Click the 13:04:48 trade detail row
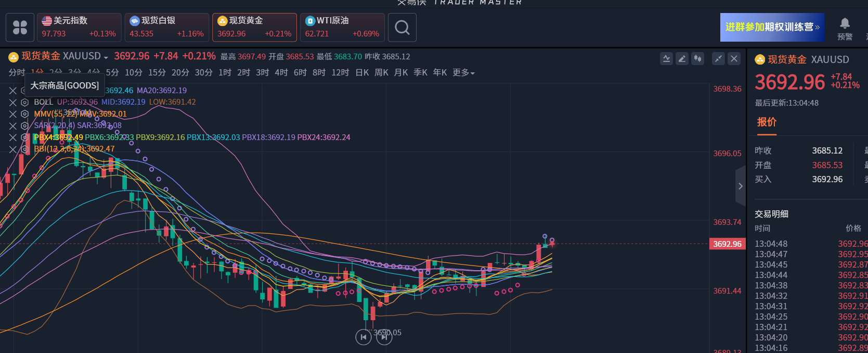This screenshot has width=868, height=353. click(811, 244)
